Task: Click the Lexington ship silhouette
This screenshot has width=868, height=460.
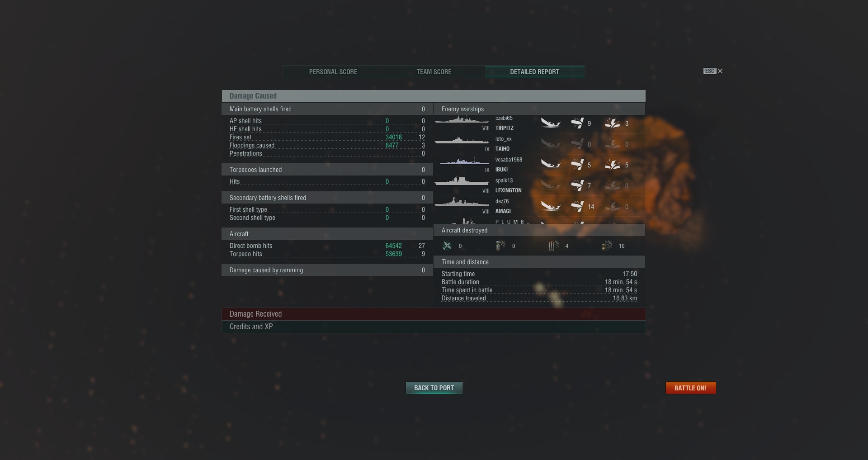Action: (462, 181)
